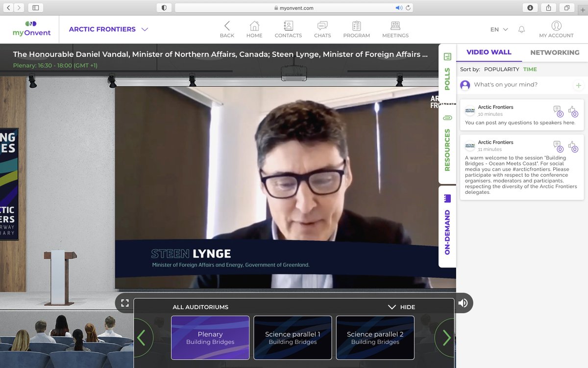Viewport: 588px width, 368px height.
Task: Show the Safari tab overview
Action: coord(566,8)
